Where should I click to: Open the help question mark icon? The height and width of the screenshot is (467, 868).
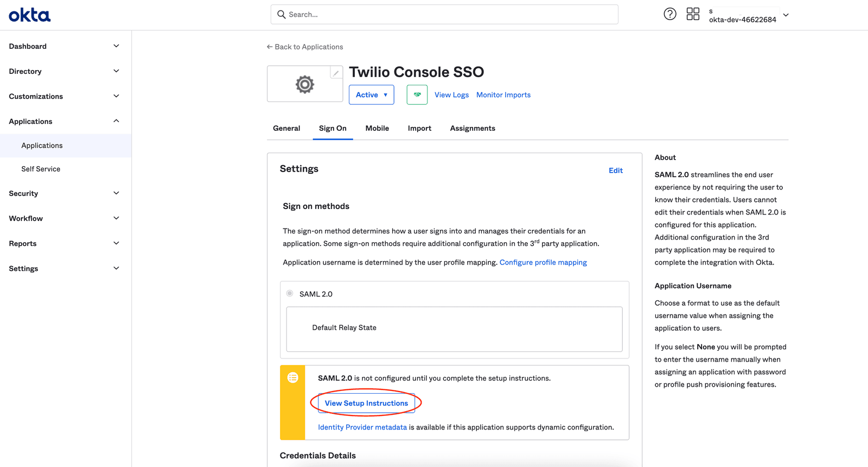[x=670, y=14]
